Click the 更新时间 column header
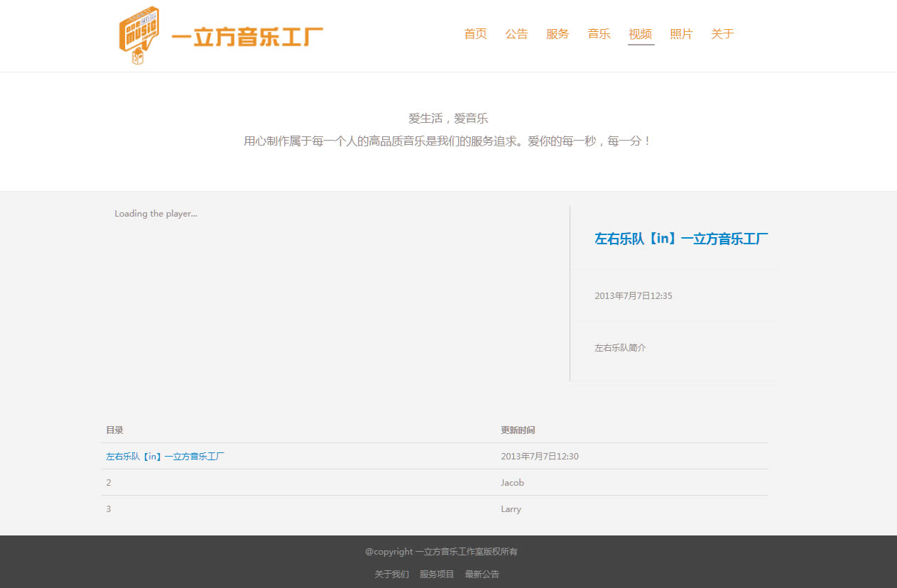The height and width of the screenshot is (588, 897). tap(518, 430)
